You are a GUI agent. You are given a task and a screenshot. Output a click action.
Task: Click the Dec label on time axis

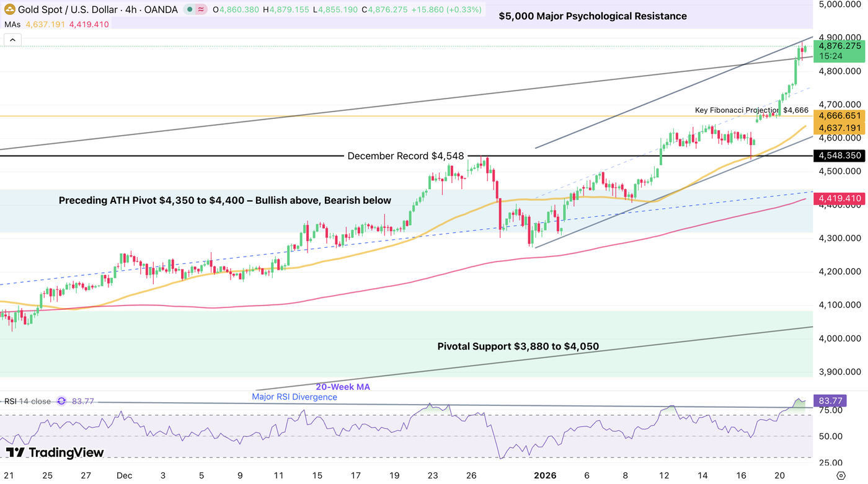124,475
